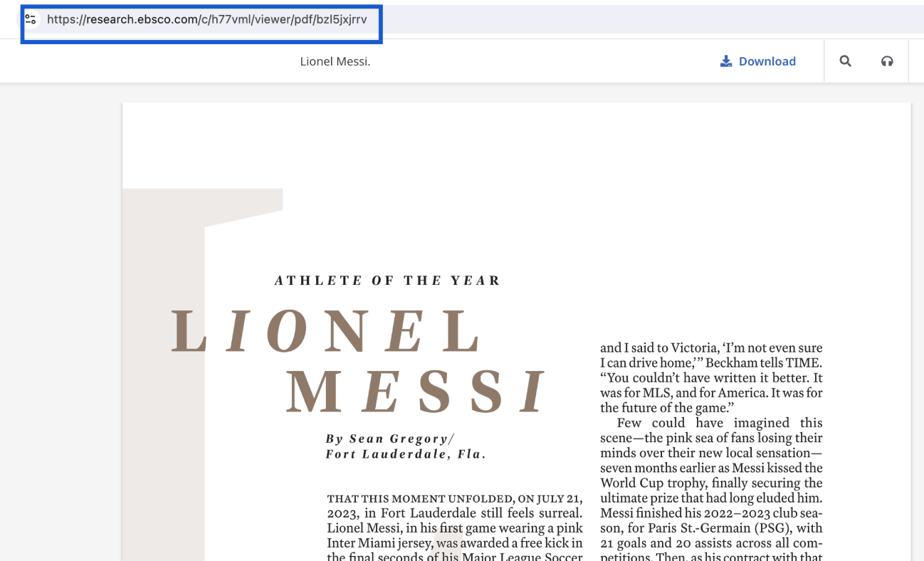
Task: Click the line "Inter Miami jersey, was awarded a free kick in"
Action: (455, 543)
